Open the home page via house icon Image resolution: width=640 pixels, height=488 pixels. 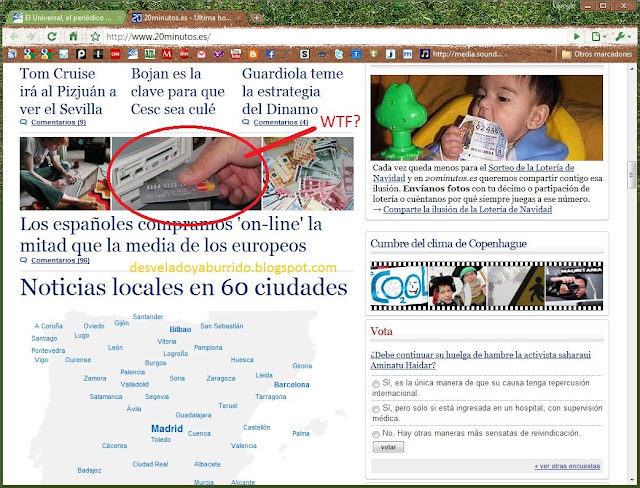pos(73,36)
